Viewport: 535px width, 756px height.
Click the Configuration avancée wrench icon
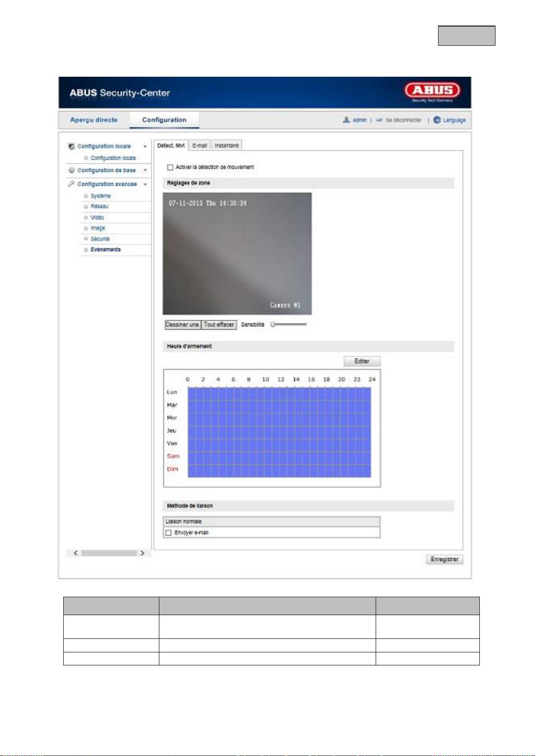[71, 184]
